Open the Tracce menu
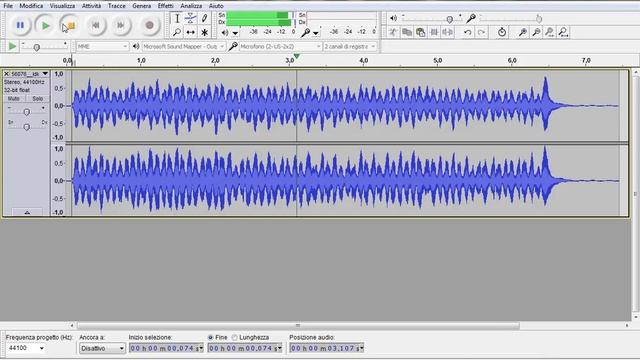The image size is (640, 360). coord(117,6)
